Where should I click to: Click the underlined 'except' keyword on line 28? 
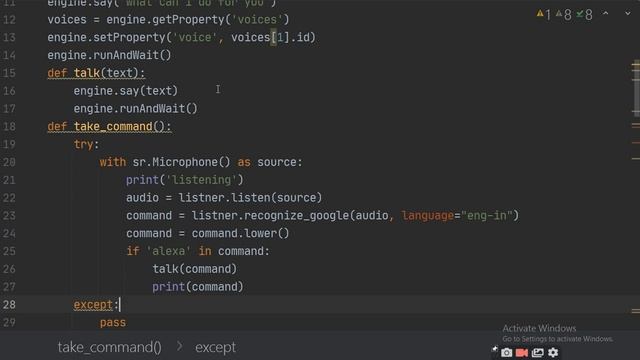[x=93, y=305]
